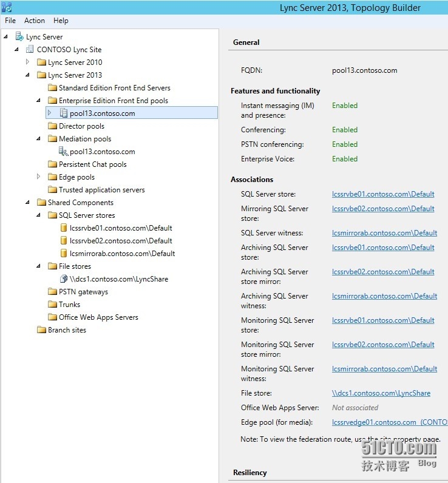This screenshot has height=483, width=448.
Task: Open the Archiving SQL Server store mirror link
Action: click(383, 272)
